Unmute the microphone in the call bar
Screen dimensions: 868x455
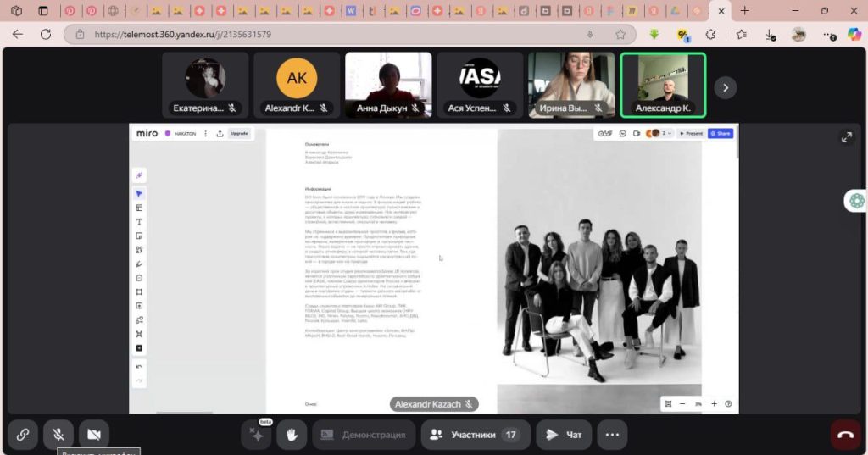(58, 435)
